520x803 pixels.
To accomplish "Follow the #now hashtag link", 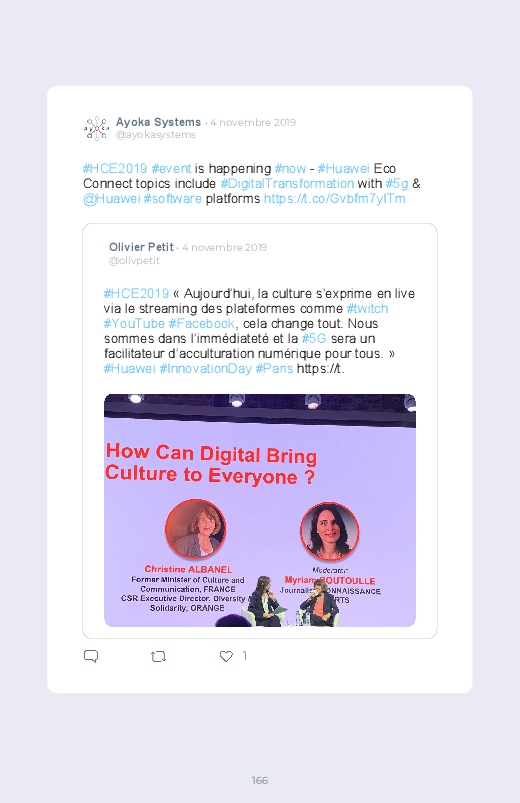I will (x=290, y=168).
